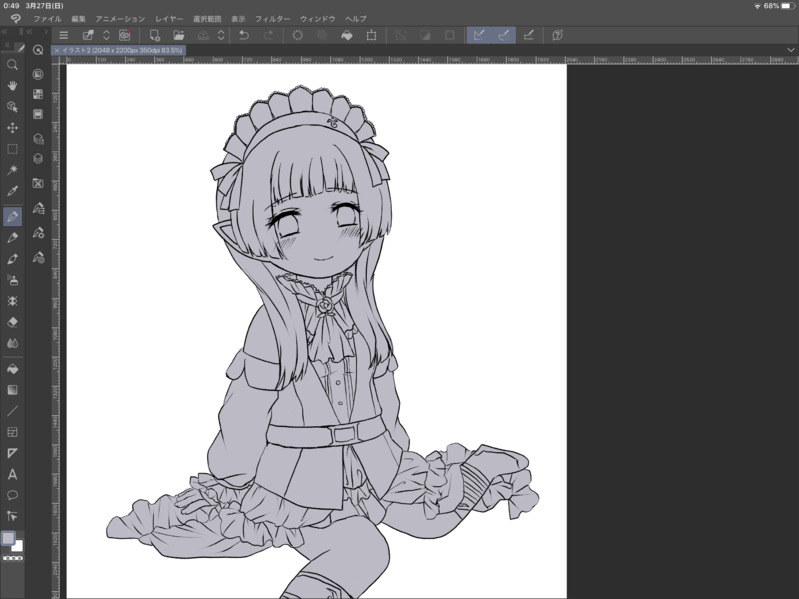799x599 pixels.
Task: Click the transparent color bar swatch
Action: click(x=12, y=558)
